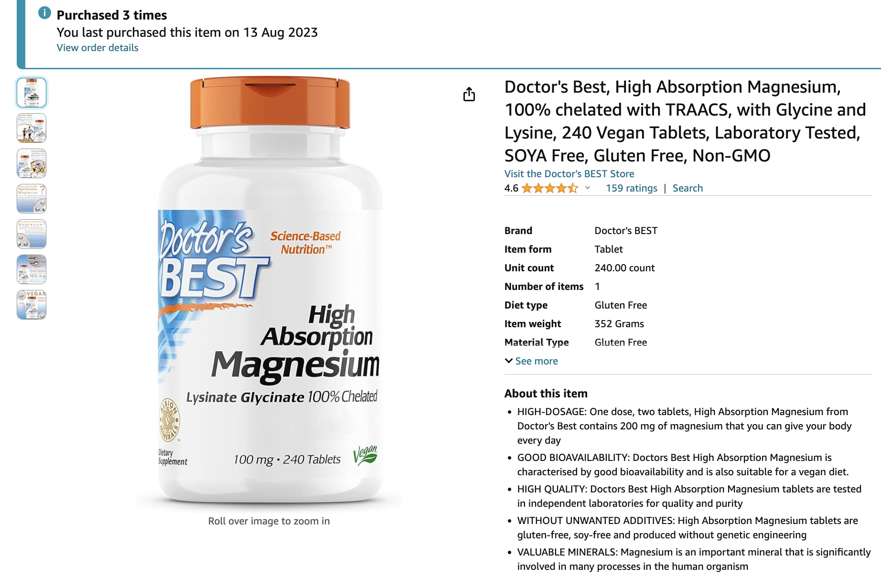Select the sixth thumbnail showing 100 mg

[x=32, y=269]
